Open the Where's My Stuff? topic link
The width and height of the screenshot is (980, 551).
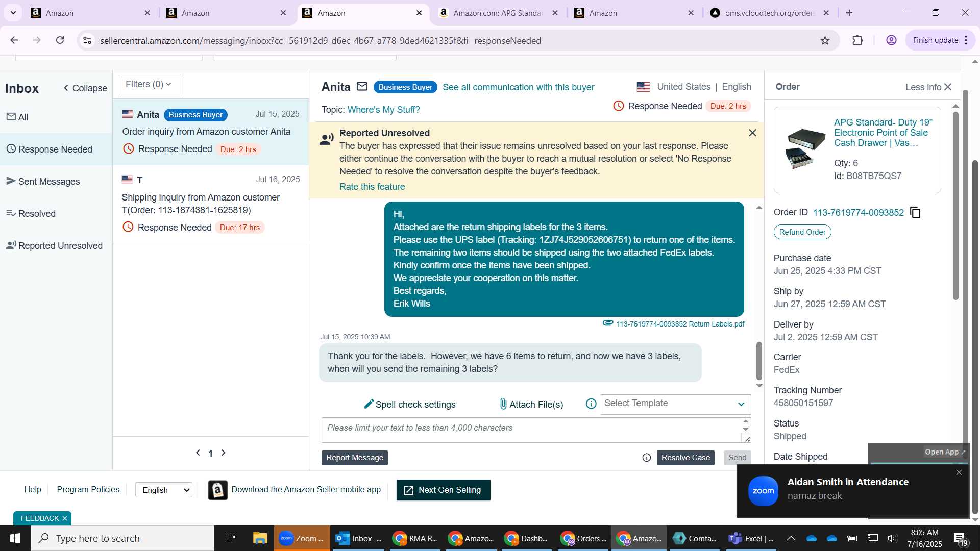click(x=383, y=110)
